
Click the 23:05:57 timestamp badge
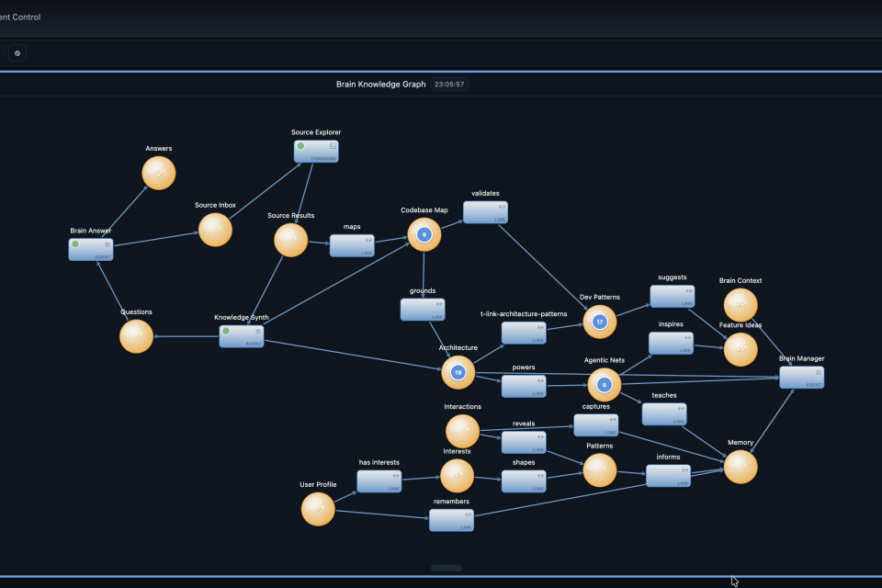[450, 85]
